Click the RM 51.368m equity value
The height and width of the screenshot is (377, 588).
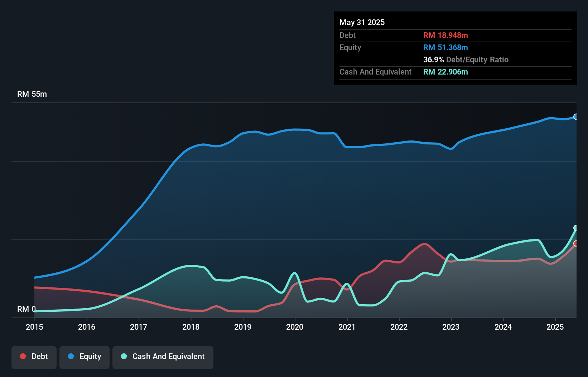(445, 47)
